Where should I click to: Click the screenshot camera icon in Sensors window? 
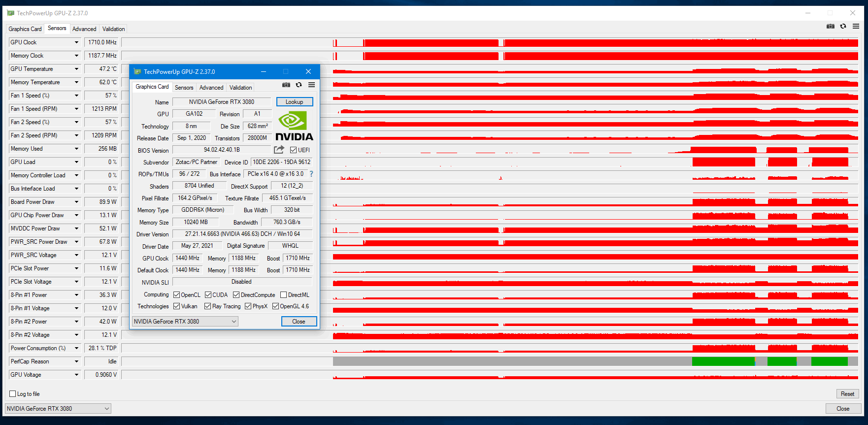pyautogui.click(x=830, y=26)
